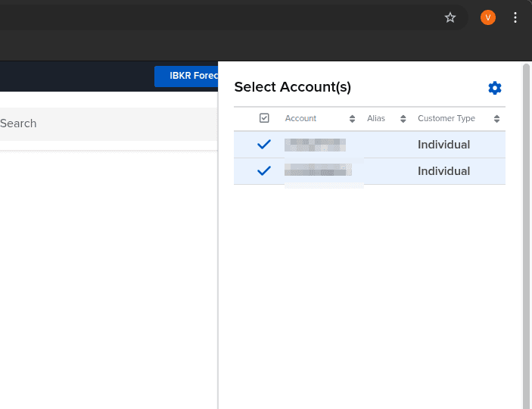532x409 pixels.
Task: Click Individual in the second account row
Action: pyautogui.click(x=443, y=171)
